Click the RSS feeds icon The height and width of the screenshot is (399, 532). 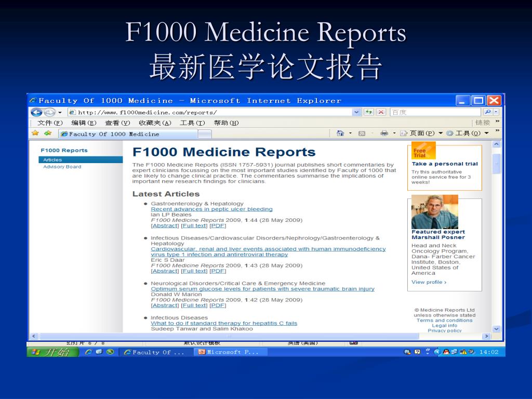362,134
